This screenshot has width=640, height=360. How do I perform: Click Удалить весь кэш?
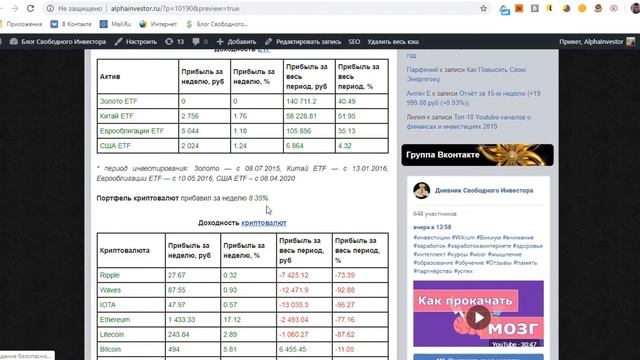click(393, 42)
